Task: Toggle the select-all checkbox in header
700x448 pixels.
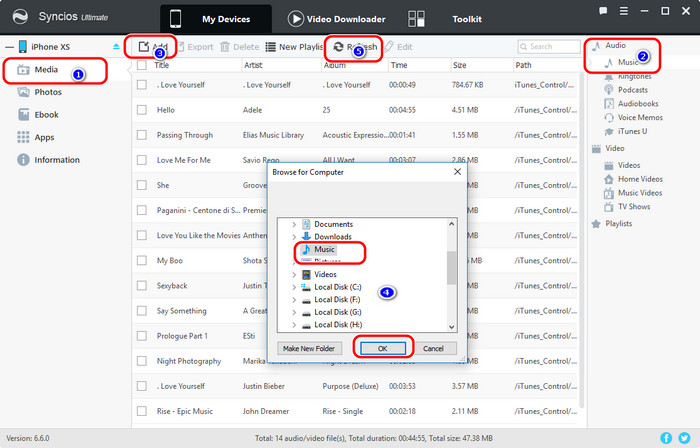Action: (x=142, y=65)
